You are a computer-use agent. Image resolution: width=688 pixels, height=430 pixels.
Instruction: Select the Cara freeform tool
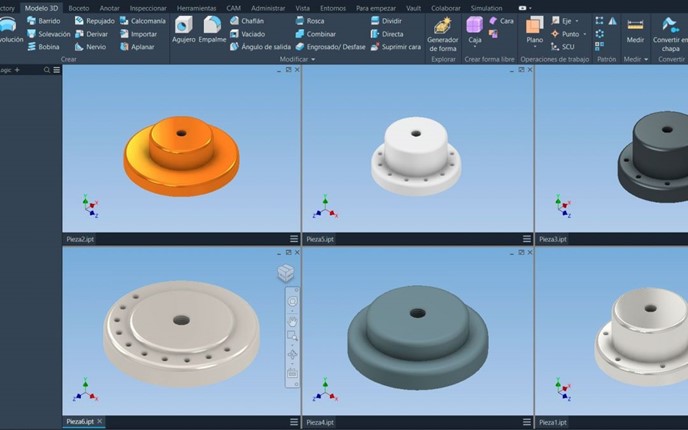click(501, 21)
